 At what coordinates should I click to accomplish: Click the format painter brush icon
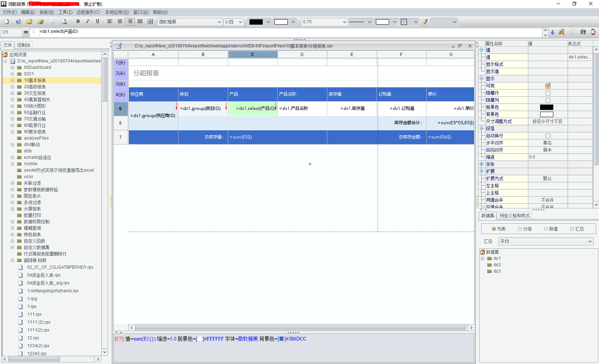pyautogui.click(x=425, y=22)
